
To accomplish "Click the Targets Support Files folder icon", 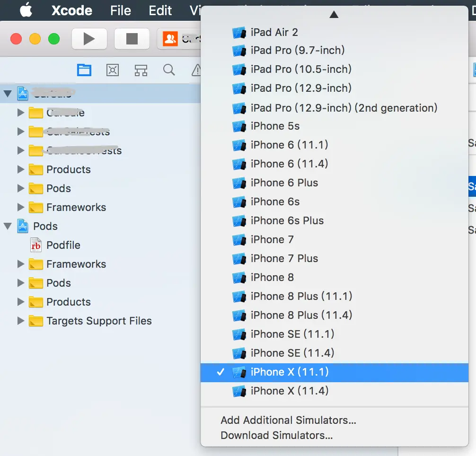I will tap(36, 321).
